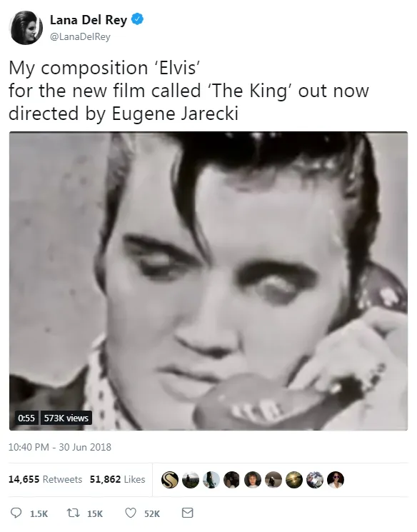Open the Lana Del Rey display name

pyautogui.click(x=89, y=20)
